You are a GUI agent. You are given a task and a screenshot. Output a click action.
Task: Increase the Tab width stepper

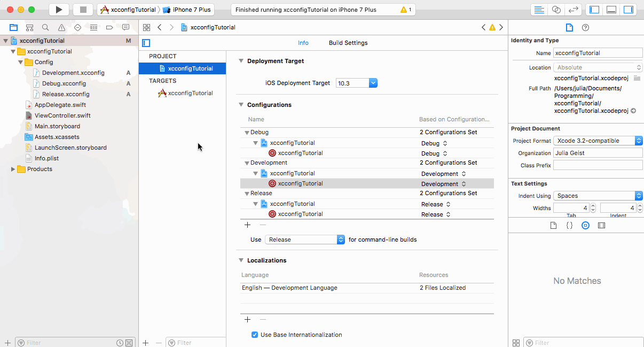pyautogui.click(x=593, y=205)
